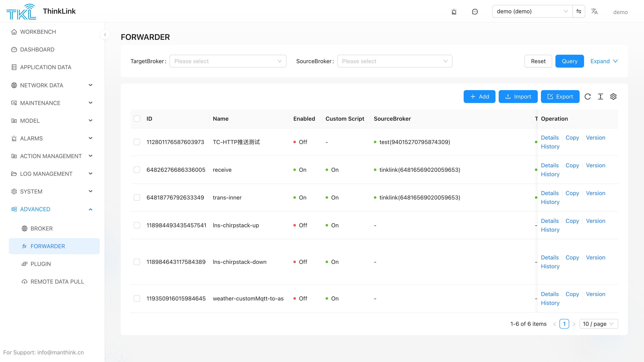Click ID 112801176587603973 cell
The height and width of the screenshot is (362, 644).
tap(175, 142)
